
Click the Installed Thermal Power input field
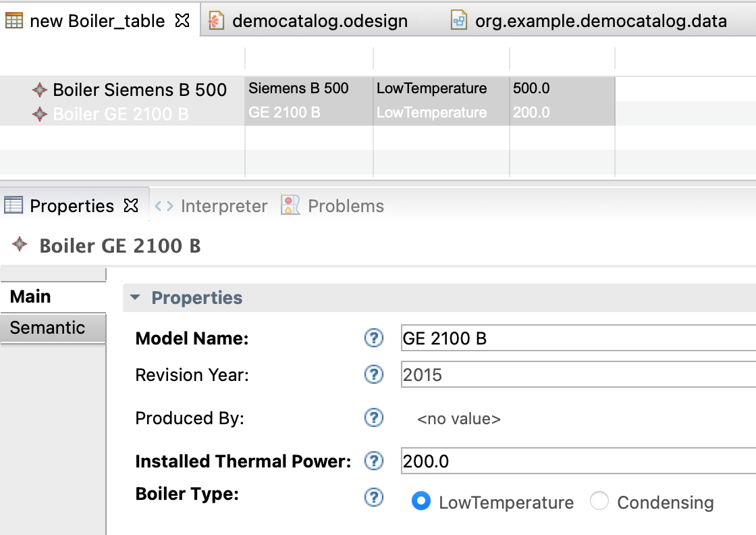[578, 461]
